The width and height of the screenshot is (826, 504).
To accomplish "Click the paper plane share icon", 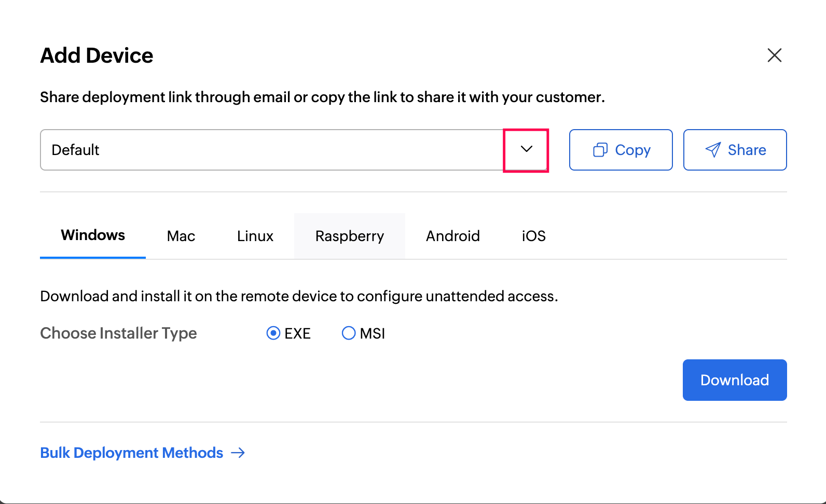I will 713,150.
